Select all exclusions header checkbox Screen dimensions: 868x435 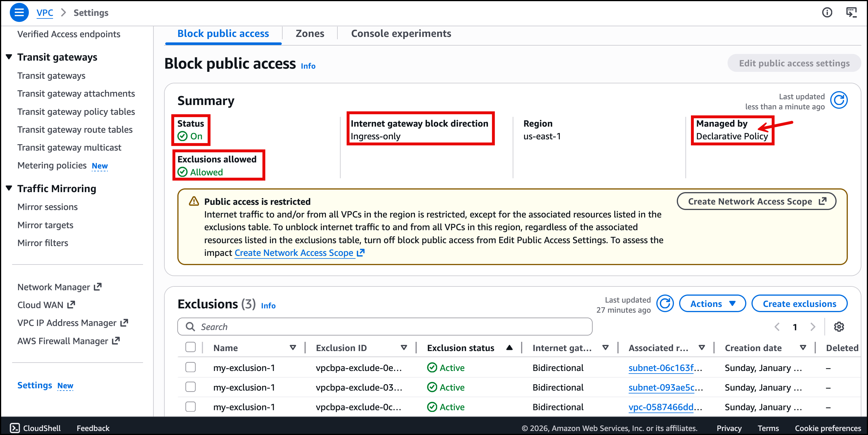point(190,347)
